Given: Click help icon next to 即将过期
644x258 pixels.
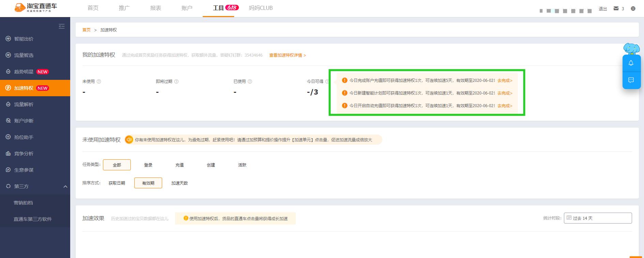Looking at the screenshot, I should click(176, 82).
